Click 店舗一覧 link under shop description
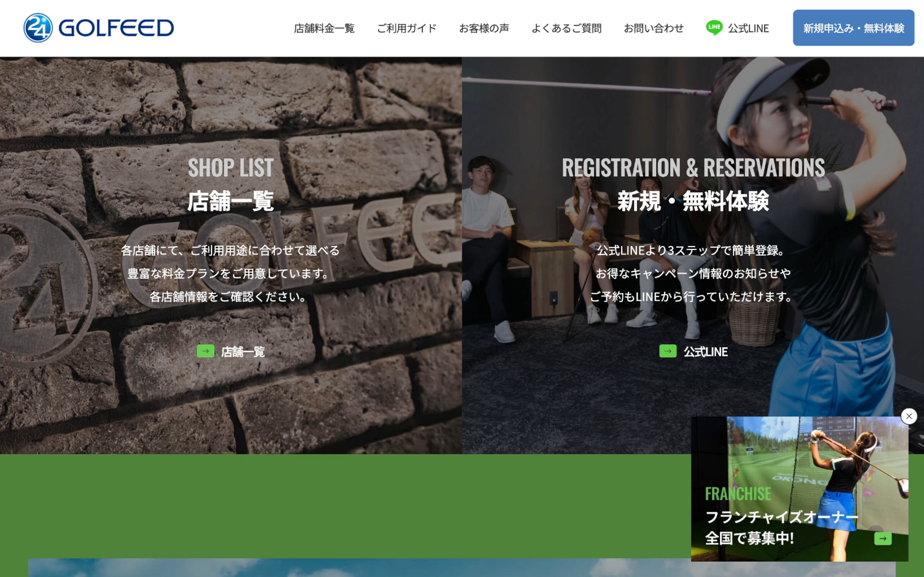This screenshot has width=924, height=577. pos(243,352)
